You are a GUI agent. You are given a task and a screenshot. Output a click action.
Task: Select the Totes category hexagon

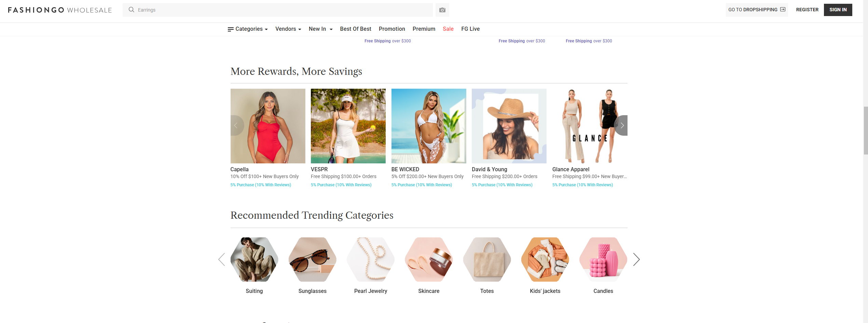tap(487, 259)
